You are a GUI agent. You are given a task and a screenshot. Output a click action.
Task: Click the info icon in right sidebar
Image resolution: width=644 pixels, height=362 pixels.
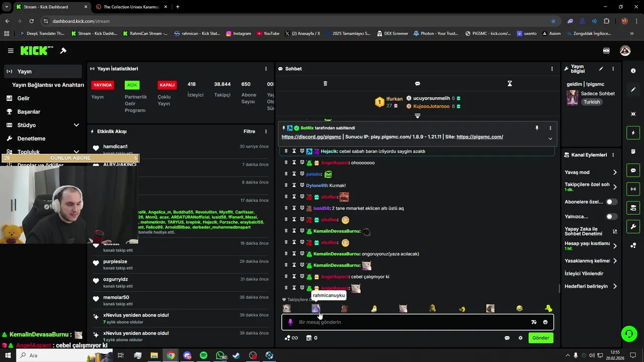[x=633, y=71]
